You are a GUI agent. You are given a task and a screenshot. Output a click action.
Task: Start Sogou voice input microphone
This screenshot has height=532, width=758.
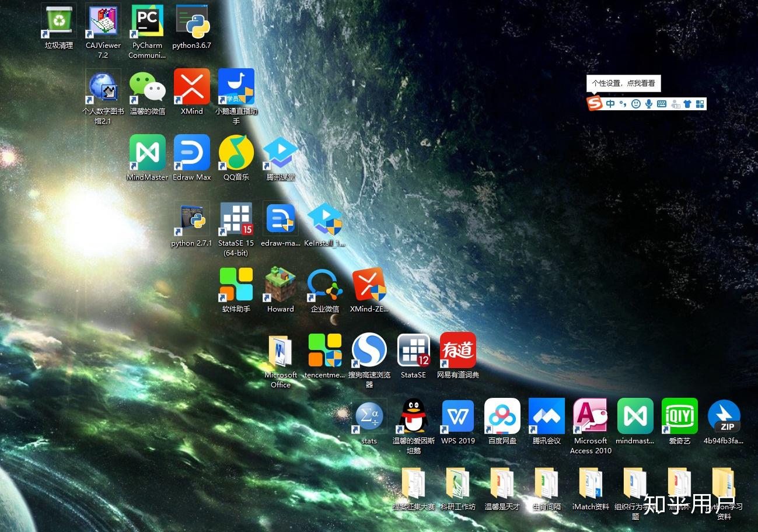[x=649, y=104]
